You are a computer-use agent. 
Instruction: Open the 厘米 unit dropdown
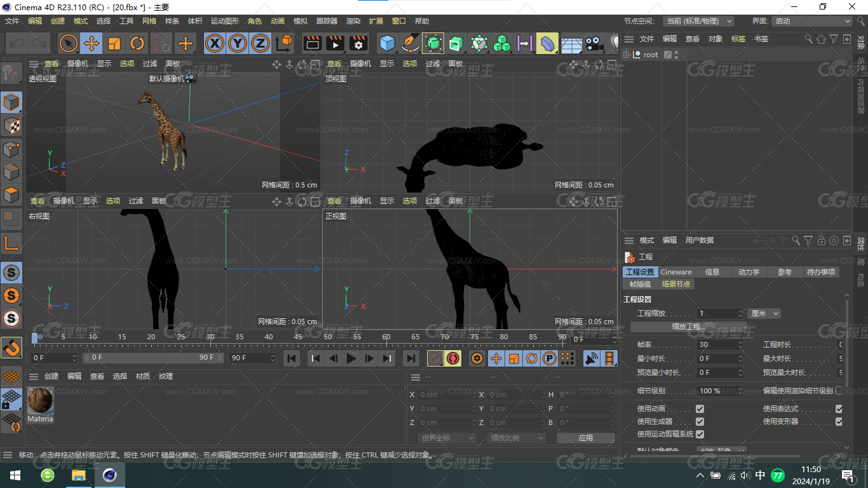click(764, 313)
